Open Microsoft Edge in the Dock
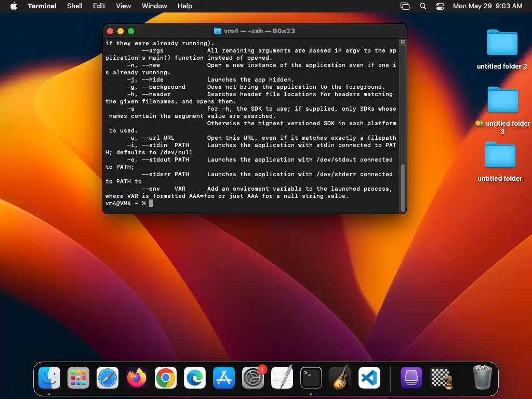Image resolution: width=532 pixels, height=399 pixels. [195, 378]
